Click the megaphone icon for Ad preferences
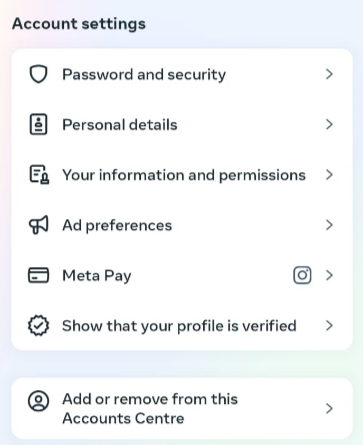363x445 pixels. click(x=39, y=225)
